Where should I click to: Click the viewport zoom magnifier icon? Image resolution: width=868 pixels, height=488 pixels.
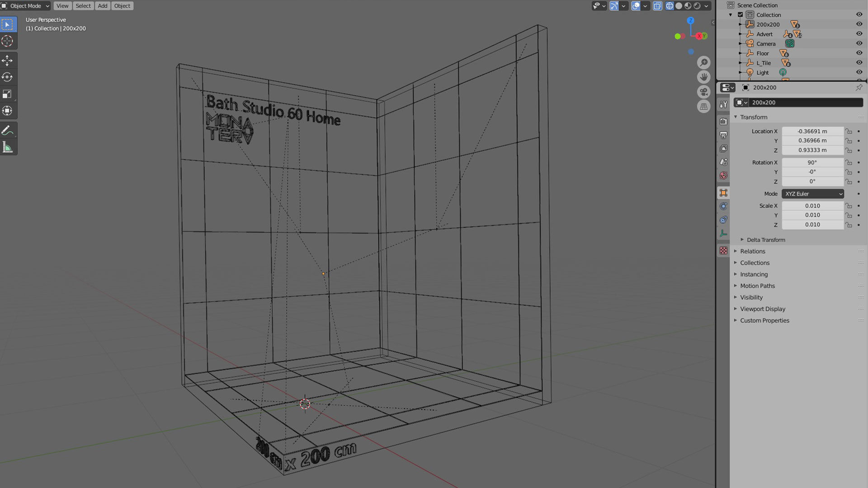click(x=703, y=62)
